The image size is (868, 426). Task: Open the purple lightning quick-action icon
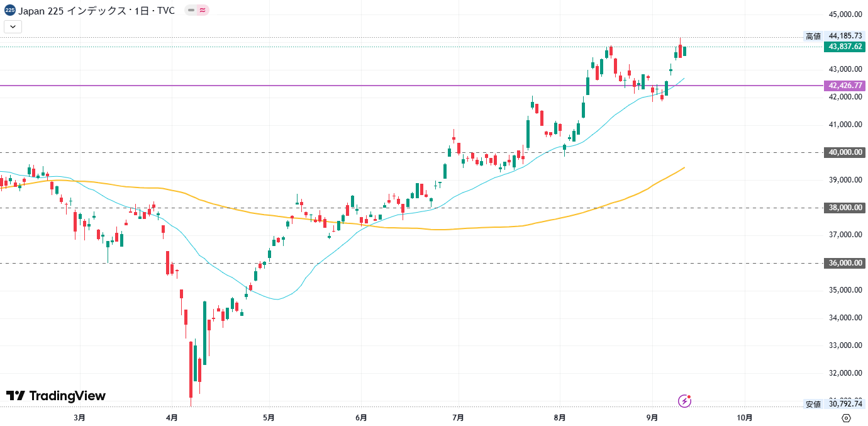(x=685, y=401)
